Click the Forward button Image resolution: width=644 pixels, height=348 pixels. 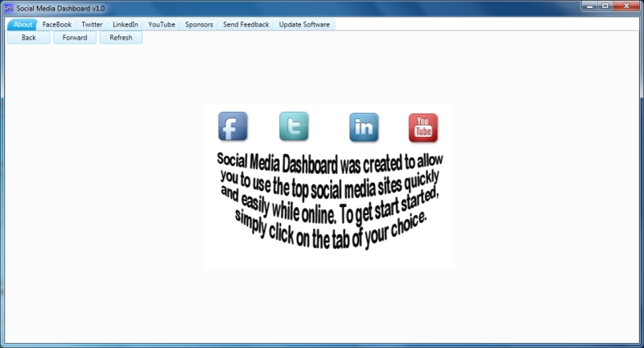(x=75, y=37)
